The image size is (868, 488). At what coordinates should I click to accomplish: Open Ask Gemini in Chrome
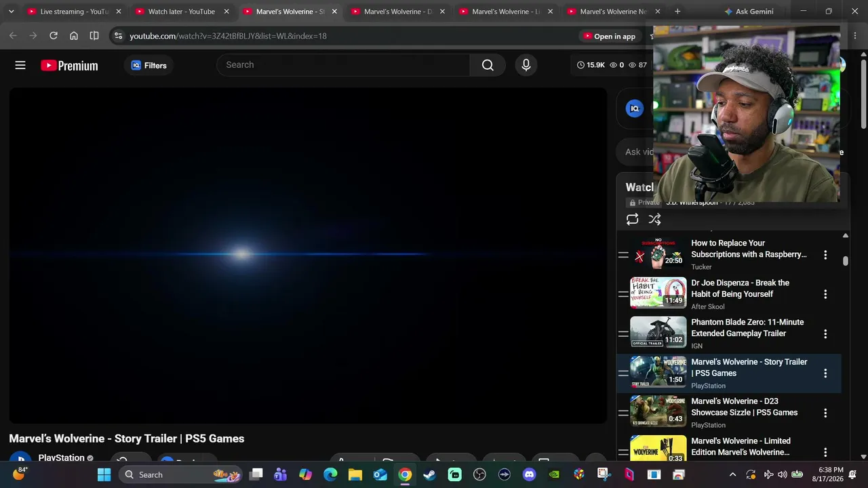click(749, 12)
